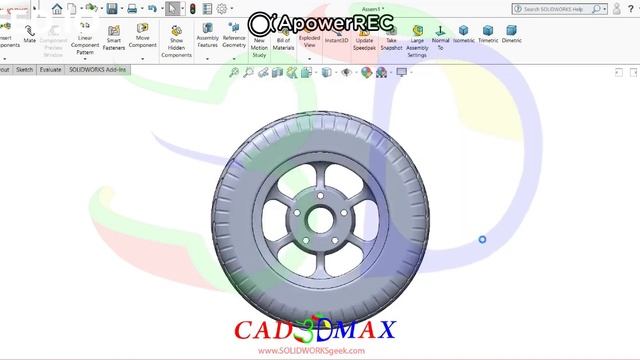This screenshot has height=360, width=640.
Task: Switch to Trimetric view
Action: [488, 34]
